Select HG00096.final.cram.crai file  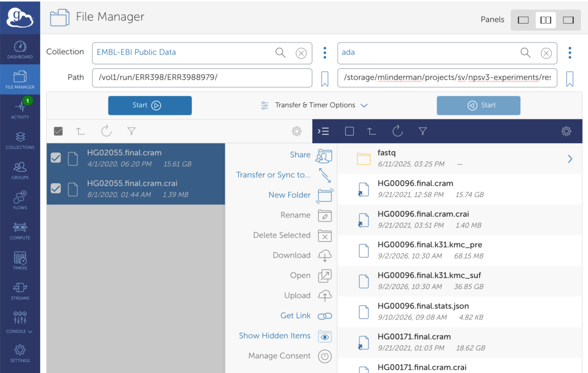460,220
